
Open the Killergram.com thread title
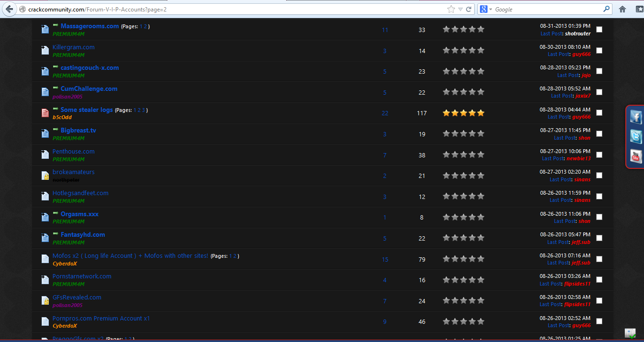tap(73, 47)
